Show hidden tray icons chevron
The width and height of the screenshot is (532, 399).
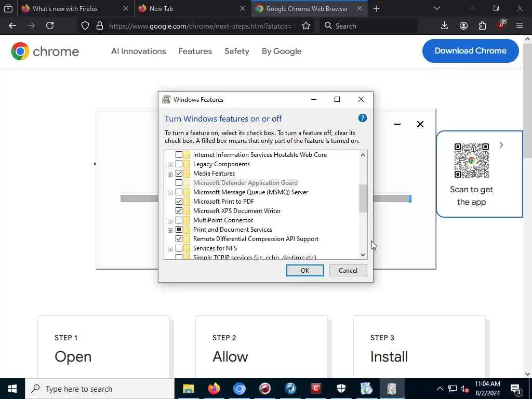pyautogui.click(x=440, y=389)
